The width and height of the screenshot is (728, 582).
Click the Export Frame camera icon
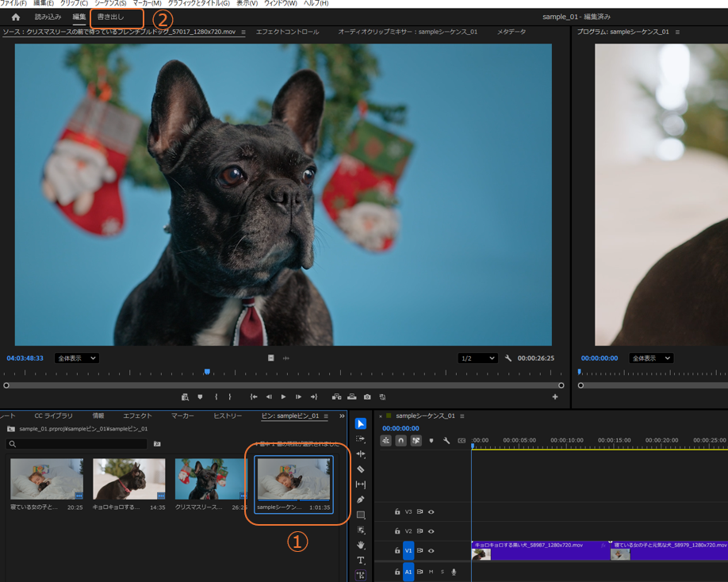[367, 397]
